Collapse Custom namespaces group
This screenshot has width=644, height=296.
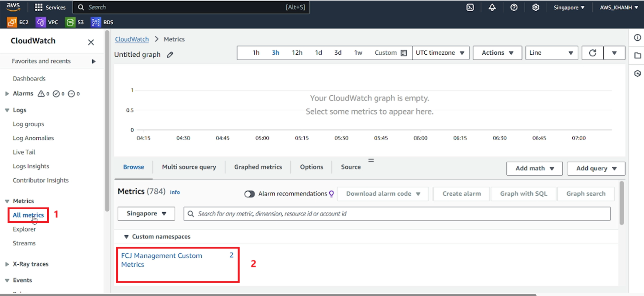(126, 237)
